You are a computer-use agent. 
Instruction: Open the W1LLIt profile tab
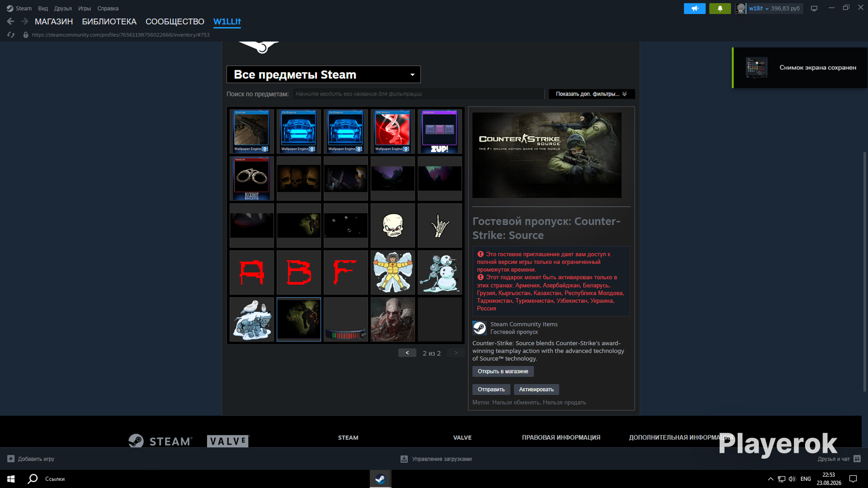[x=227, y=21]
